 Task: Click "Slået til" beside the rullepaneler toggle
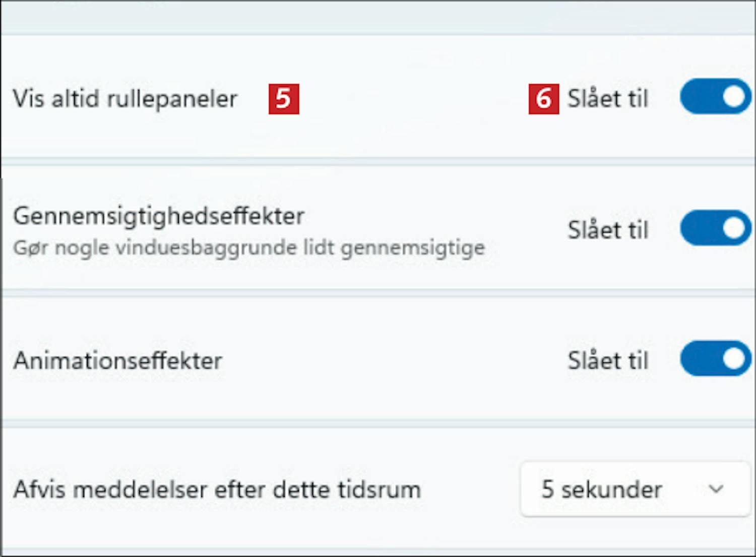pos(608,99)
